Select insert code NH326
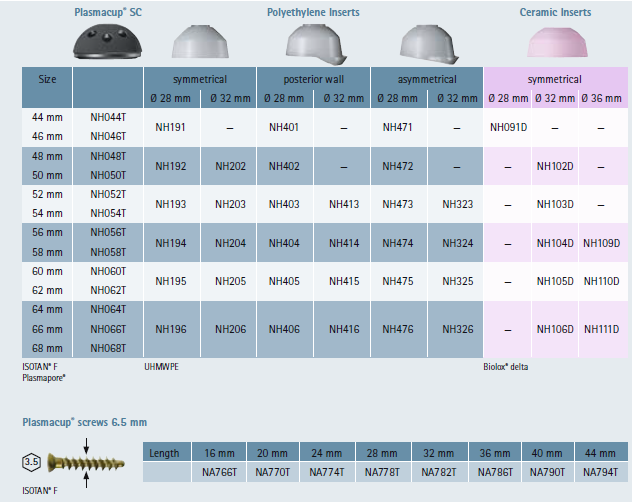Screen dimensions: 632x502 (457, 329)
